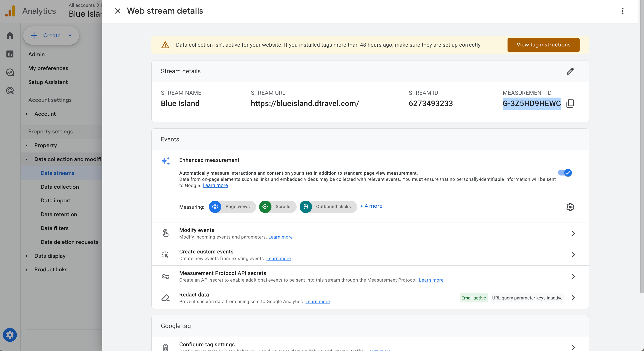Open the three-dot more options menu

[x=622, y=11]
